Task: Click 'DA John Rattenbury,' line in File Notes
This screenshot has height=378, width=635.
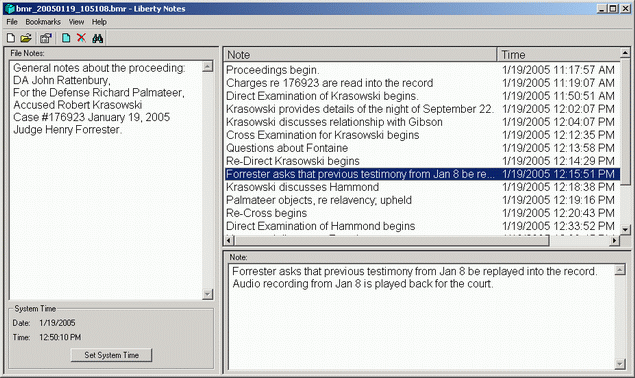Action: [62, 80]
